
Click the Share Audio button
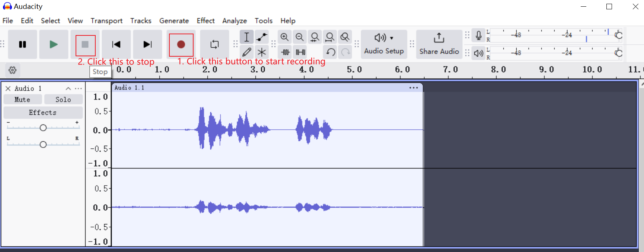[x=439, y=44]
